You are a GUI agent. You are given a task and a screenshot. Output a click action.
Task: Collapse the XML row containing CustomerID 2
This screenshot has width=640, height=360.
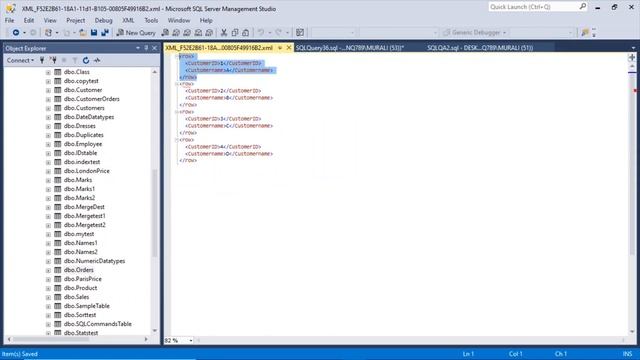coord(177,84)
